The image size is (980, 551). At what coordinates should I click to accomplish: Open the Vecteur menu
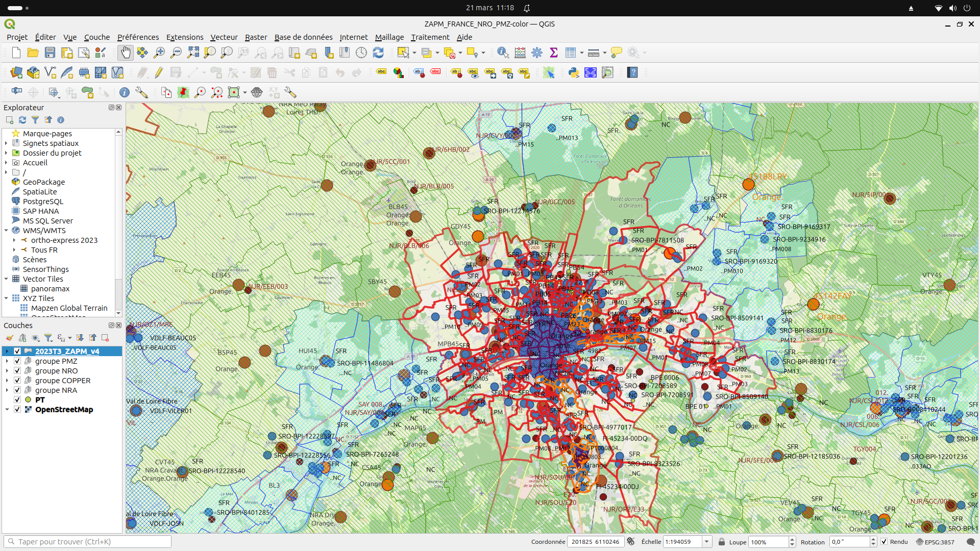pos(224,37)
